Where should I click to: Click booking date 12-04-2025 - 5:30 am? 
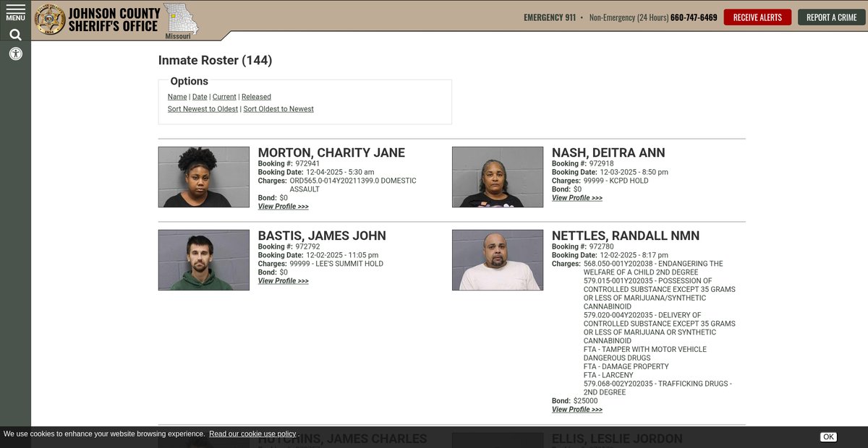point(340,173)
